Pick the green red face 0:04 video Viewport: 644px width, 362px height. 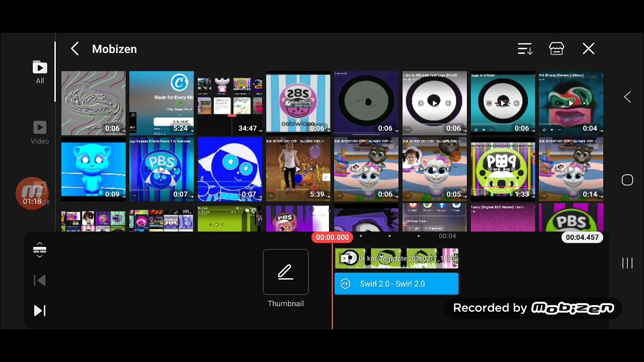(571, 103)
